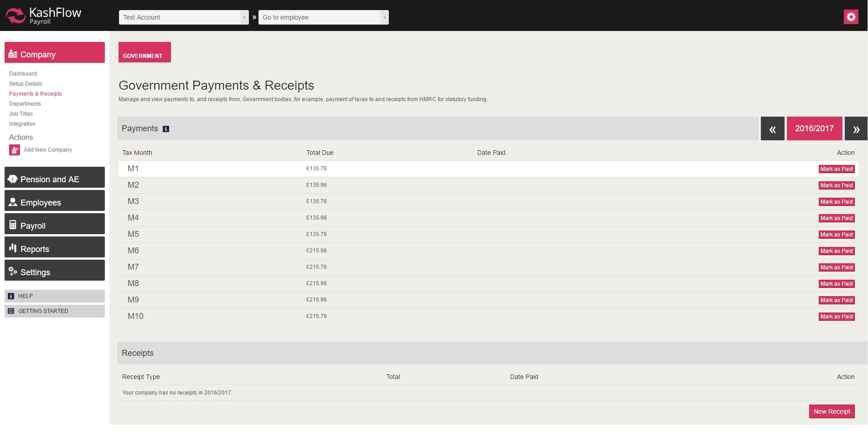Click the Company building icon
The width and height of the screenshot is (868, 431).
click(x=13, y=54)
